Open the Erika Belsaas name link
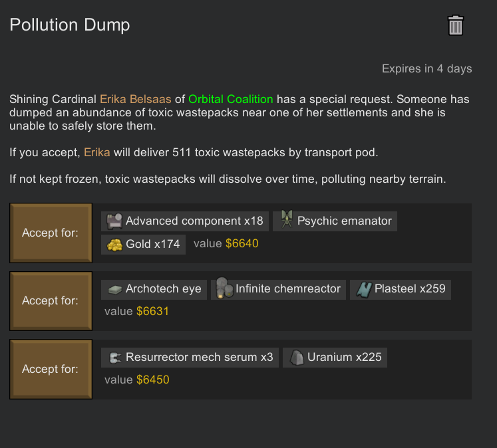The height and width of the screenshot is (448, 497). (136, 99)
